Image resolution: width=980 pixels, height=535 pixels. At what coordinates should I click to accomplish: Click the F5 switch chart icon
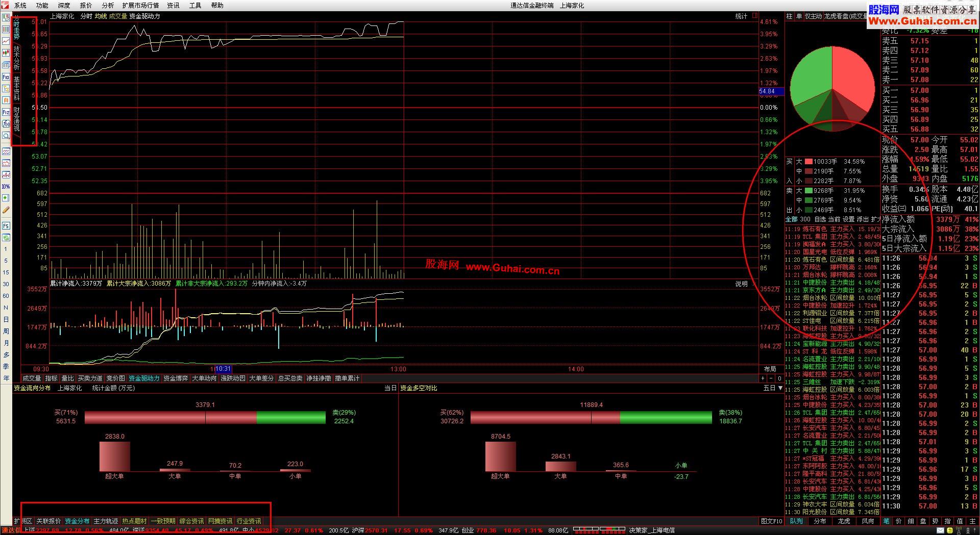tap(6, 225)
